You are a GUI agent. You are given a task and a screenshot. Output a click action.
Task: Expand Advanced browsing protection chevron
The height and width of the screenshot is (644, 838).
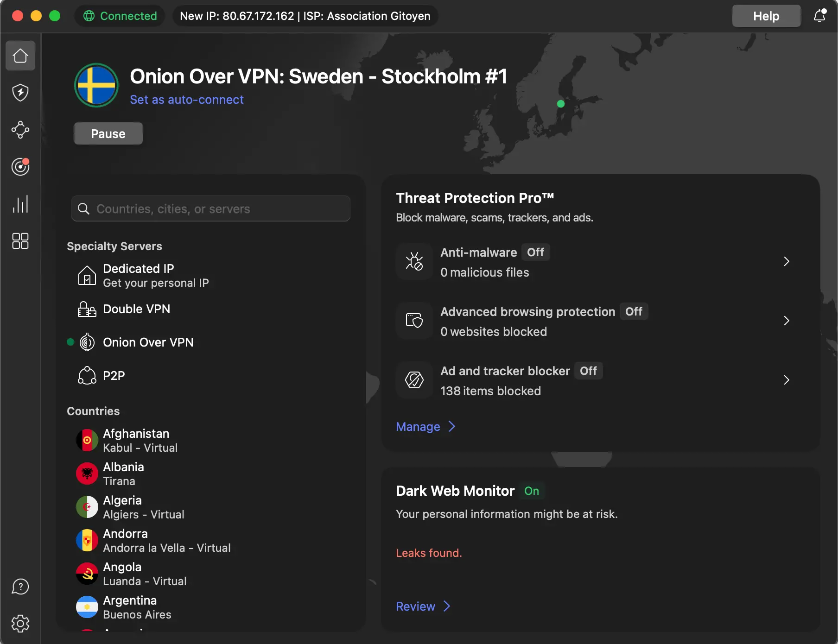(x=786, y=321)
